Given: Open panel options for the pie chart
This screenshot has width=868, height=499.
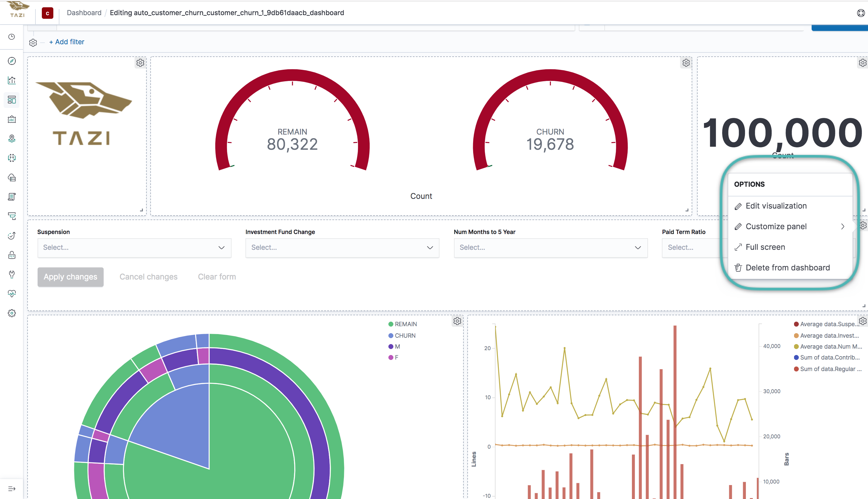Looking at the screenshot, I should [x=457, y=321].
